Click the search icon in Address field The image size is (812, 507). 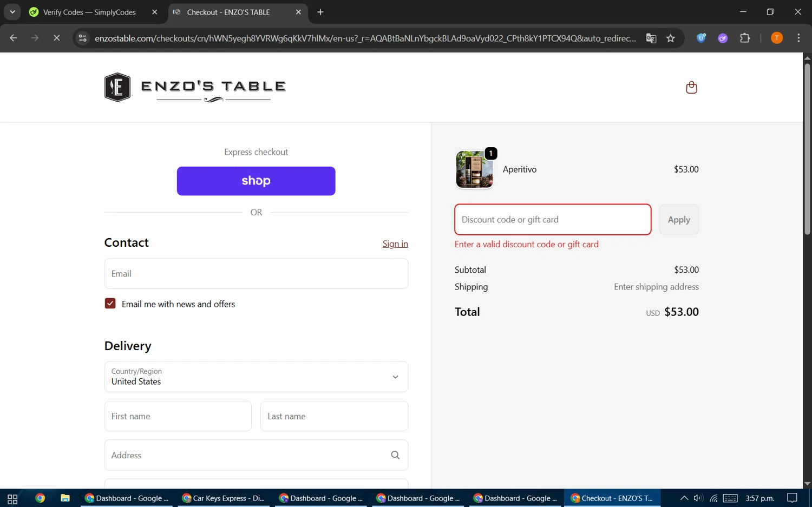click(x=395, y=455)
